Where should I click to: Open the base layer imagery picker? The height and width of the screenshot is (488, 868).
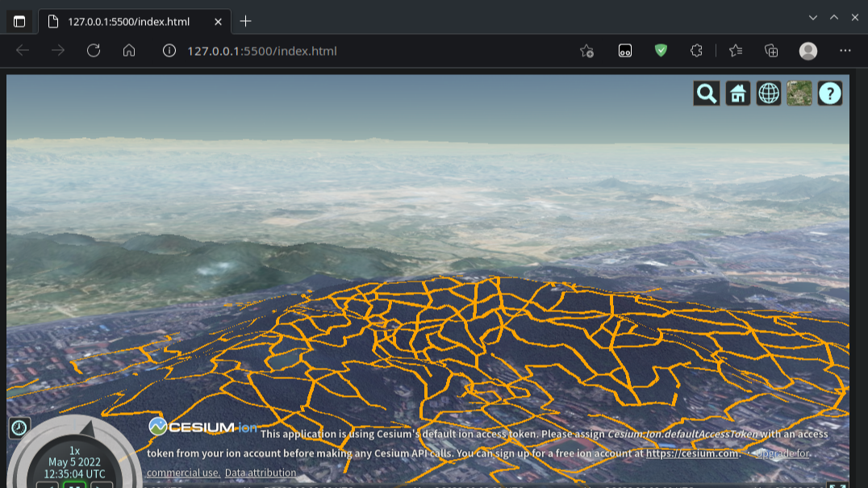point(799,94)
